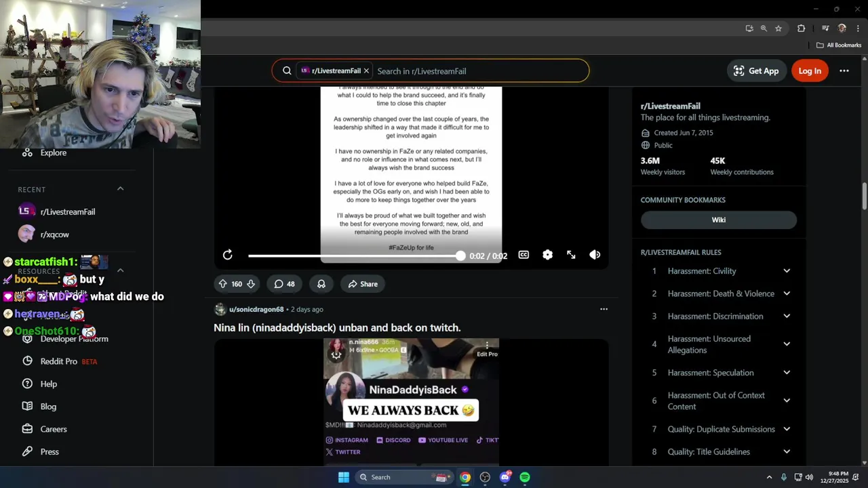Show hidden system tray icons
Screen dimensions: 868x488
click(769, 477)
